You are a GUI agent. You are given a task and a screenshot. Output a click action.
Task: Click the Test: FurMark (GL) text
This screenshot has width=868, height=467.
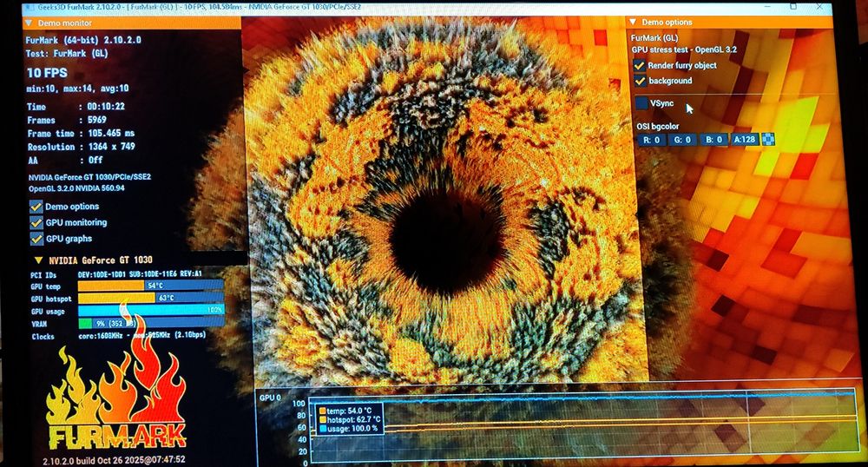pyautogui.click(x=67, y=54)
